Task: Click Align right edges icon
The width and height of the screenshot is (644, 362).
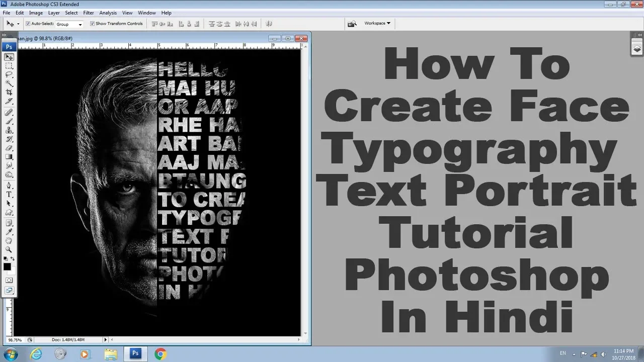Action: pos(197,24)
